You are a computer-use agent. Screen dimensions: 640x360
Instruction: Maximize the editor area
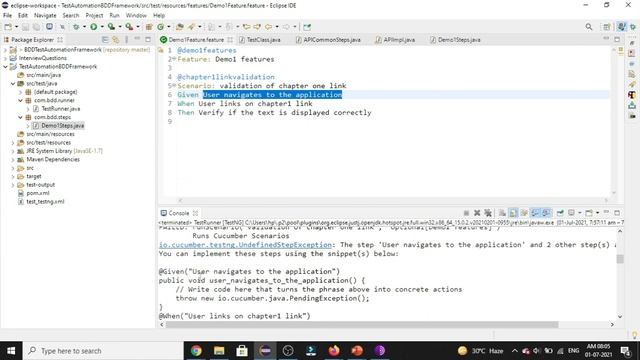(617, 40)
